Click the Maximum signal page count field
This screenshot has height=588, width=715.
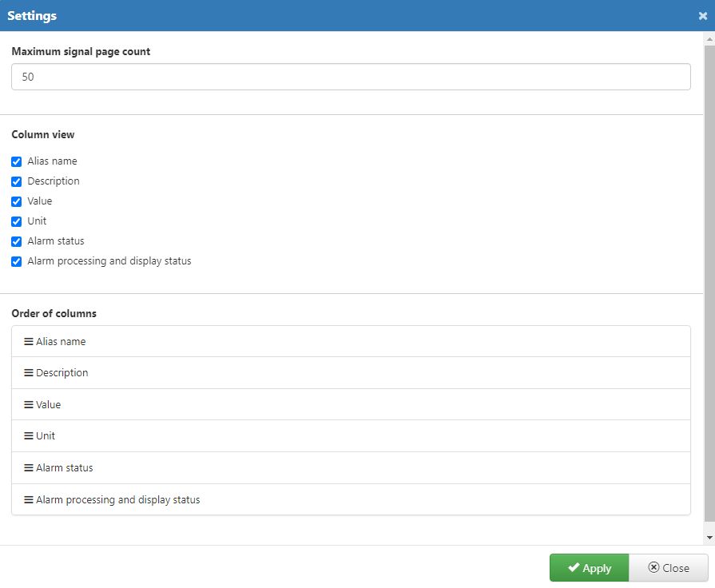(351, 77)
